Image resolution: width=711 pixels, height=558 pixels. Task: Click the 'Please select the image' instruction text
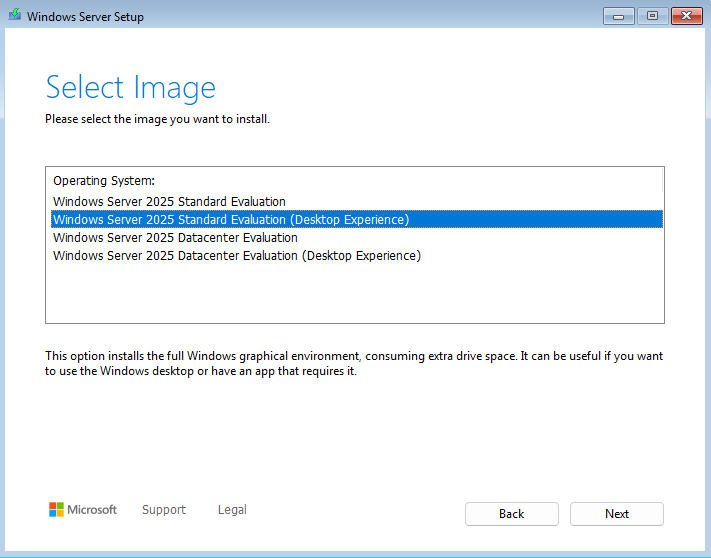coord(157,119)
